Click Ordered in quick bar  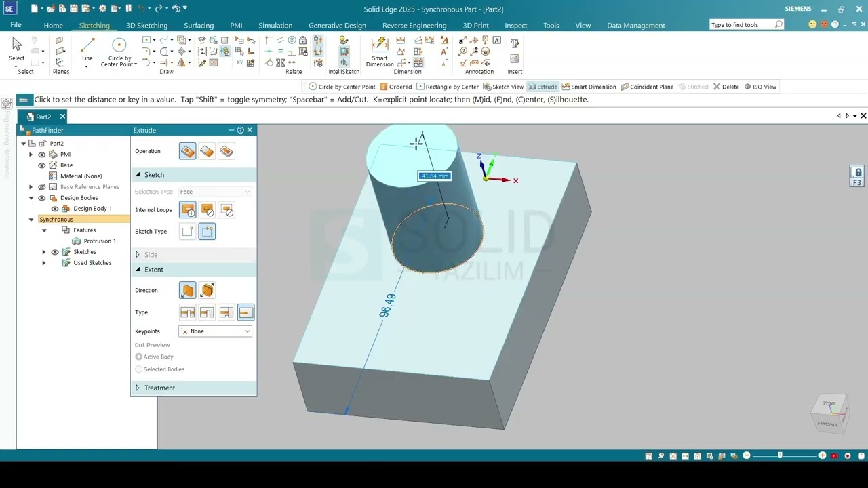[396, 87]
